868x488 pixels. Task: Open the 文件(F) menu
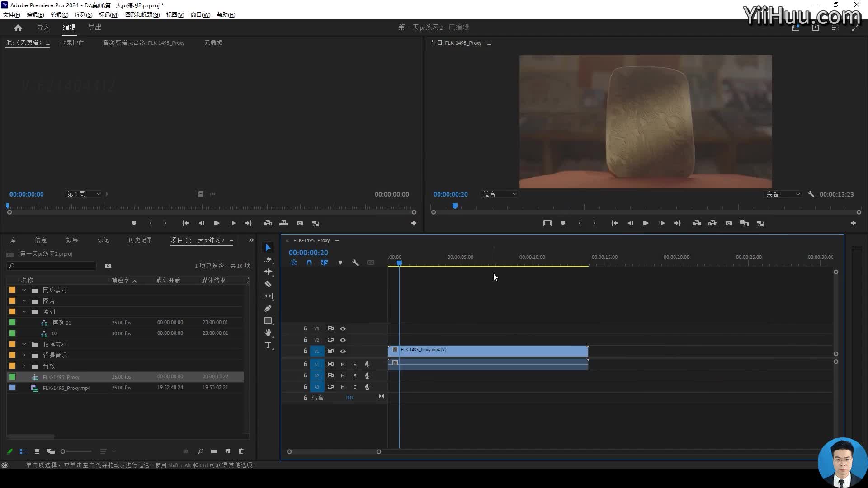[12, 14]
